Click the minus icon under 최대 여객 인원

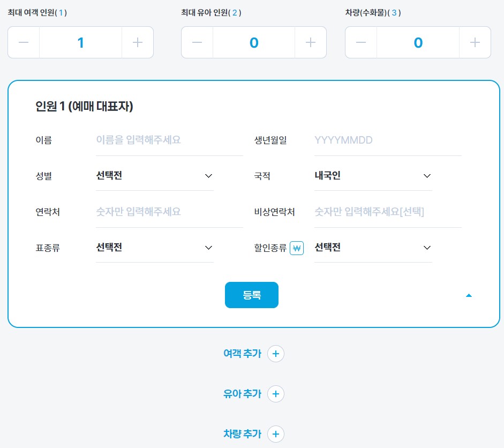coord(24,42)
